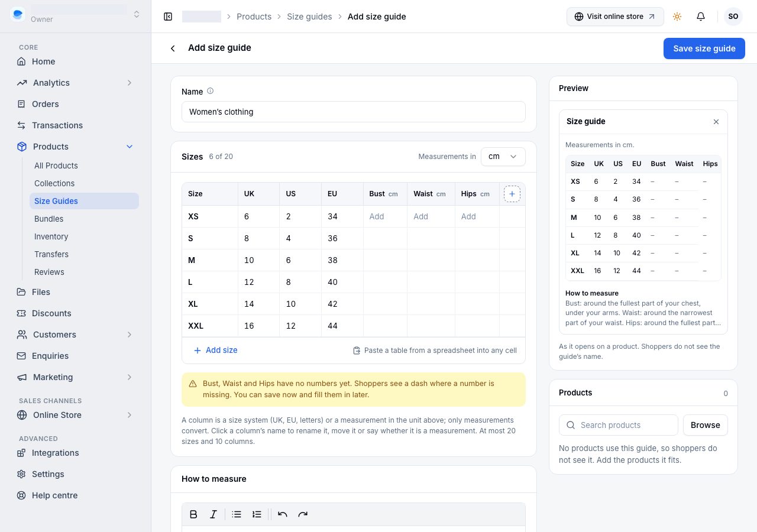Undo the last edit
The image size is (757, 532).
tap(283, 514)
